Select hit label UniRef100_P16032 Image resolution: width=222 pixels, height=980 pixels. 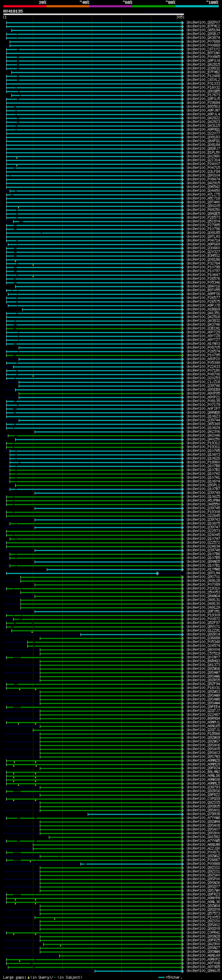tap(203, 88)
